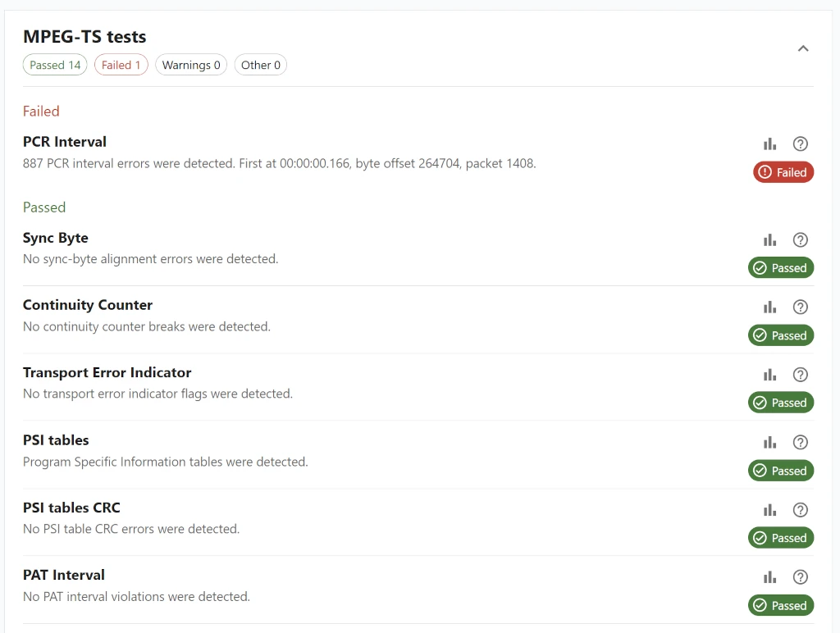840x633 pixels.
Task: View chart for PSI tables test
Action: [x=769, y=443]
